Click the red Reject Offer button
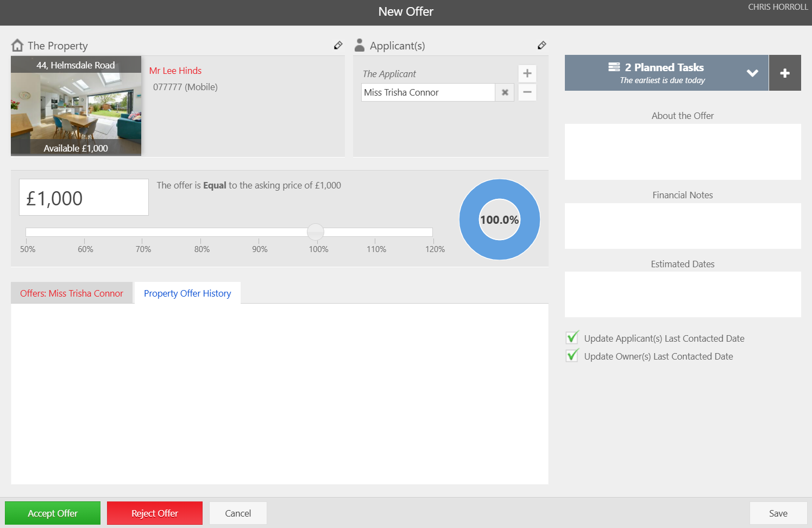Image resolution: width=812 pixels, height=528 pixels. pyautogui.click(x=155, y=513)
